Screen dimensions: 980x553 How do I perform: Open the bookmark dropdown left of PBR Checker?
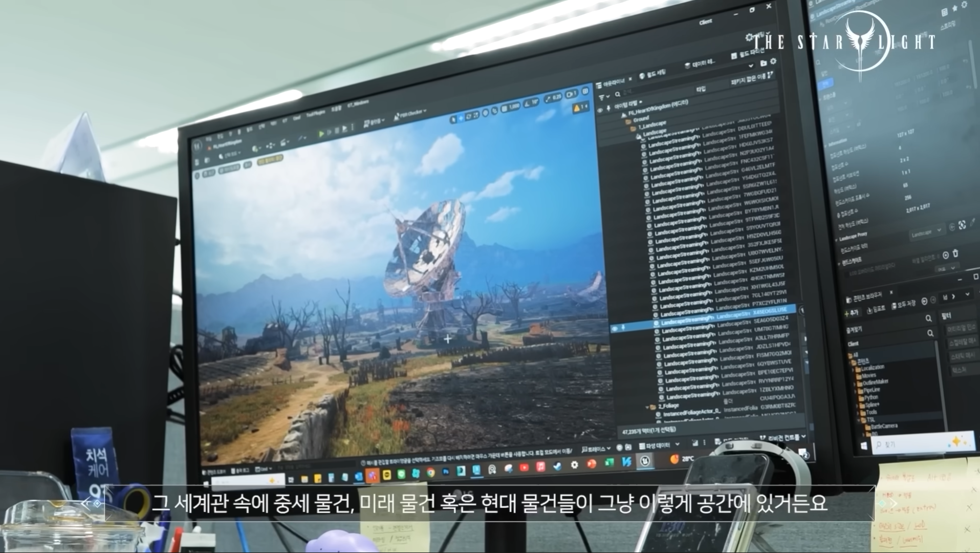pos(374,124)
